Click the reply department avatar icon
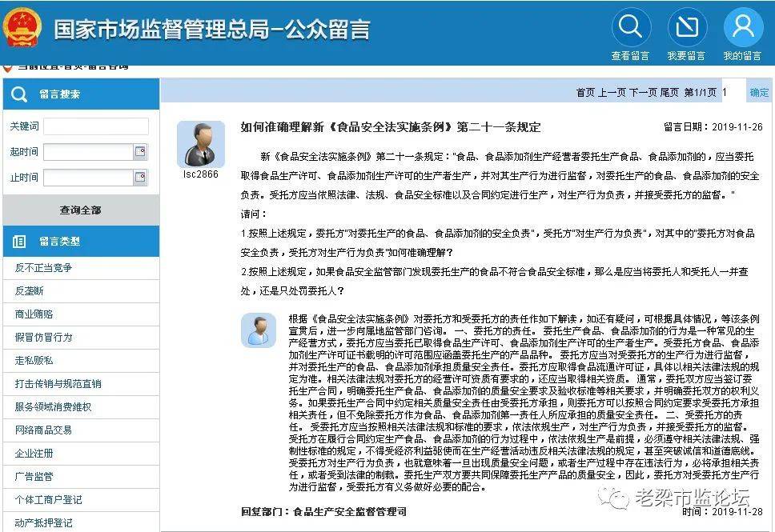 click(259, 330)
